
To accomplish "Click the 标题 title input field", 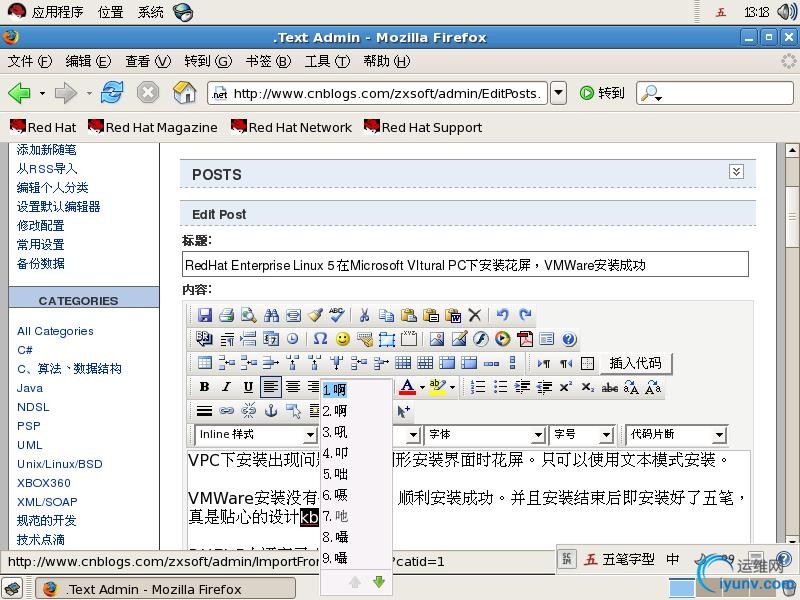I will [465, 264].
